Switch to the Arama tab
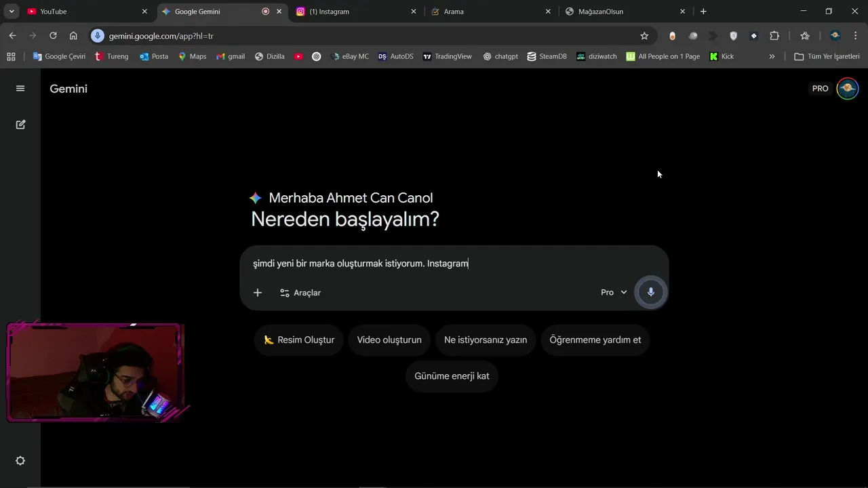Viewport: 868px width, 488px height. [491, 12]
